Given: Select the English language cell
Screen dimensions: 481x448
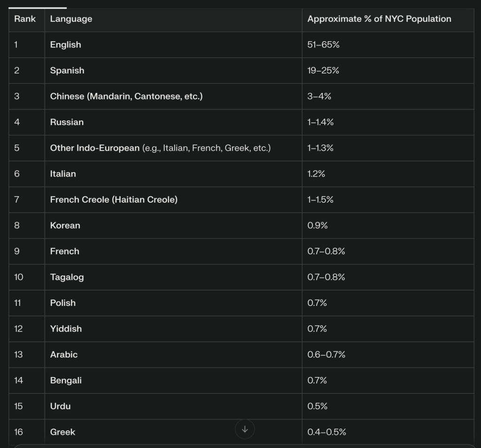Looking at the screenshot, I should (65, 45).
